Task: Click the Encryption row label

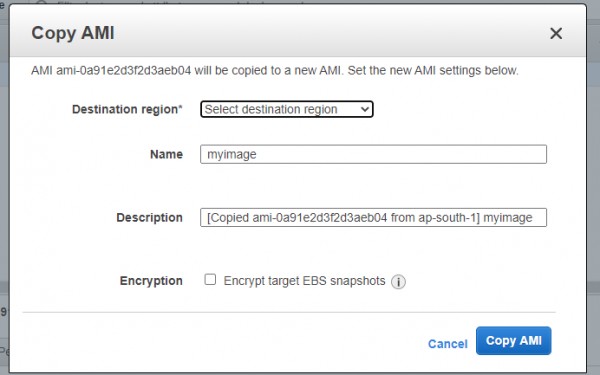Action: pos(151,281)
